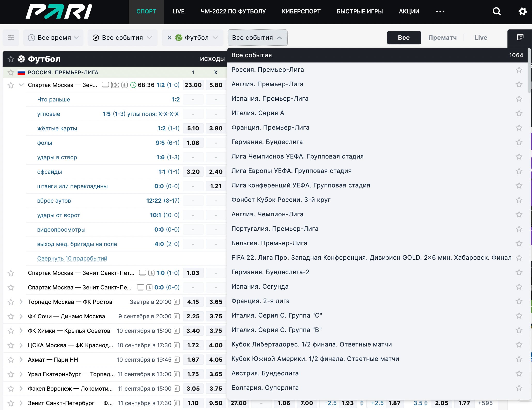
Task: Collapse the open Все события league dropdown
Action: [x=257, y=38]
